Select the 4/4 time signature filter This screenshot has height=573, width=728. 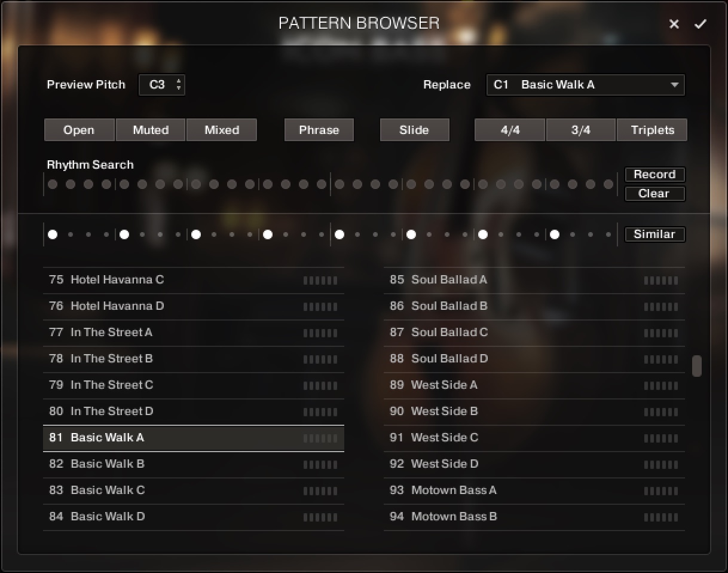click(509, 130)
